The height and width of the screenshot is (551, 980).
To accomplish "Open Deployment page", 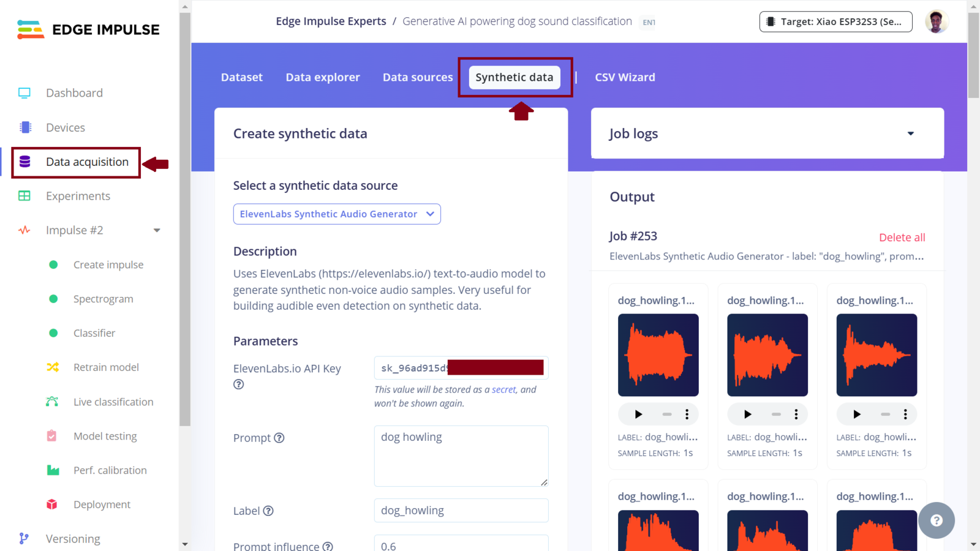I will [x=102, y=504].
